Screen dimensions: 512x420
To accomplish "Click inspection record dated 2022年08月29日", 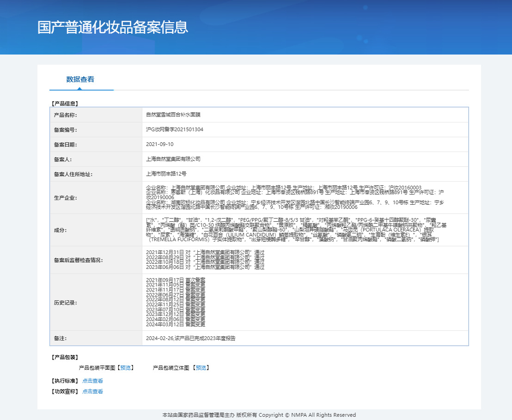I will point(205,257).
